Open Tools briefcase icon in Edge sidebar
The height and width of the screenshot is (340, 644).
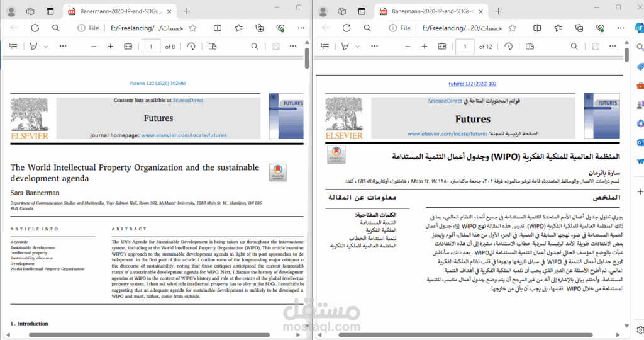pyautogui.click(x=640, y=86)
